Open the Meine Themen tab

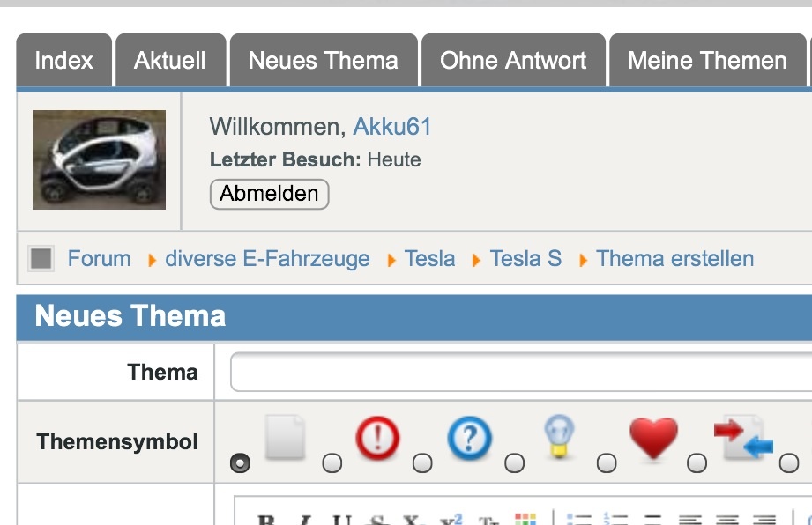point(707,61)
